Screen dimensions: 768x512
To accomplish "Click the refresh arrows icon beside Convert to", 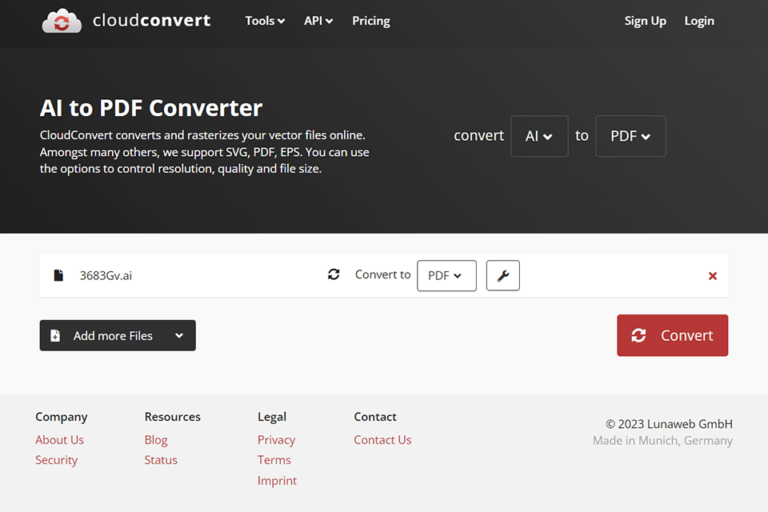I will [334, 274].
